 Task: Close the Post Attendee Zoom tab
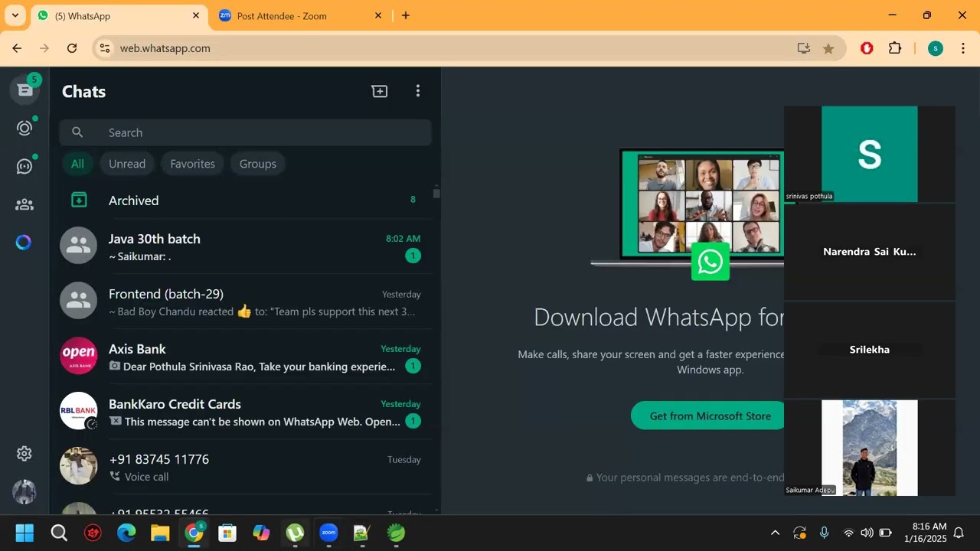[378, 15]
